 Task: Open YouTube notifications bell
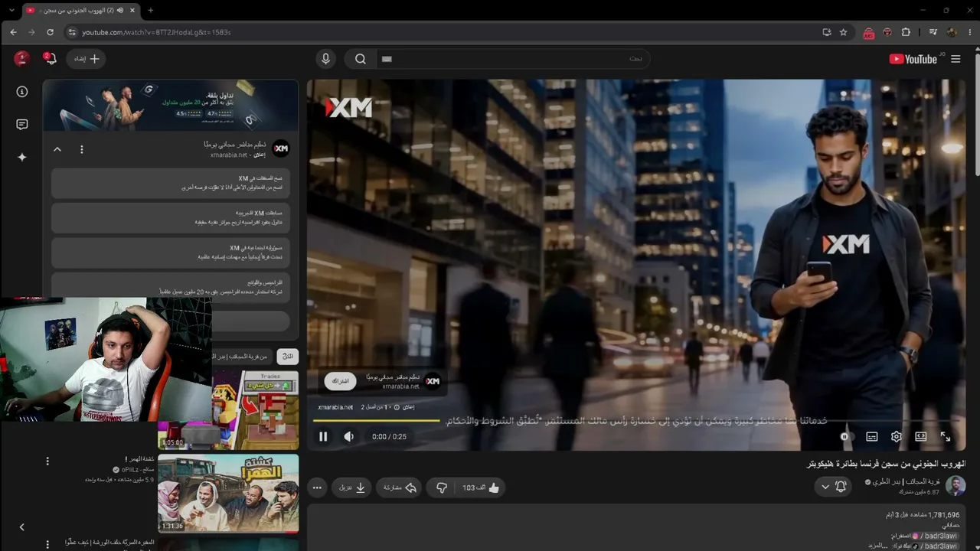(x=51, y=59)
